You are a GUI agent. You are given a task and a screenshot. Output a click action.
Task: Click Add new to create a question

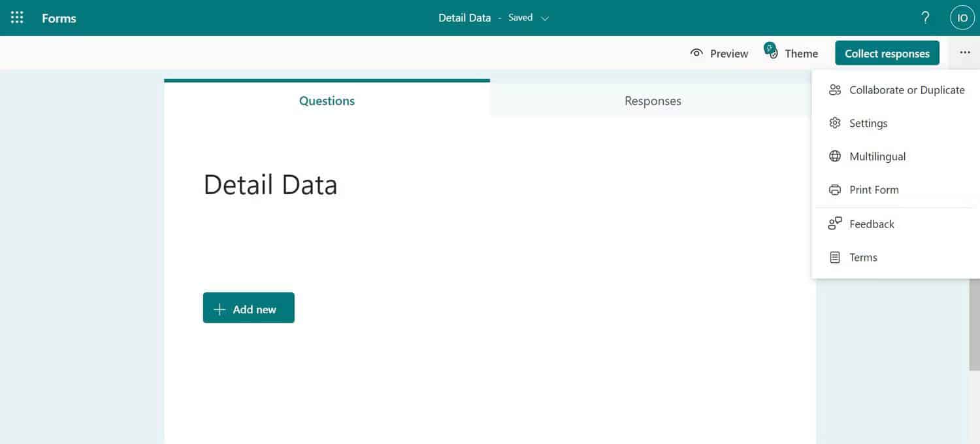tap(248, 308)
